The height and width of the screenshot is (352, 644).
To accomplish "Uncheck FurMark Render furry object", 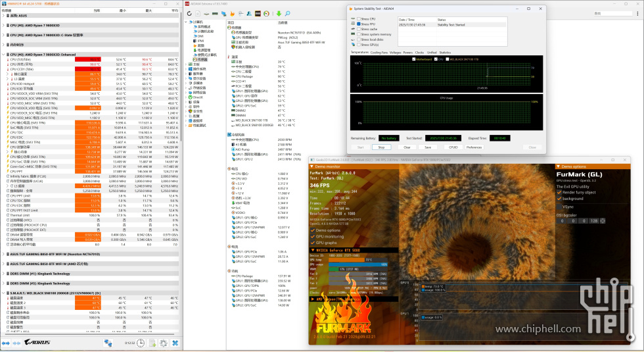I will tap(559, 192).
